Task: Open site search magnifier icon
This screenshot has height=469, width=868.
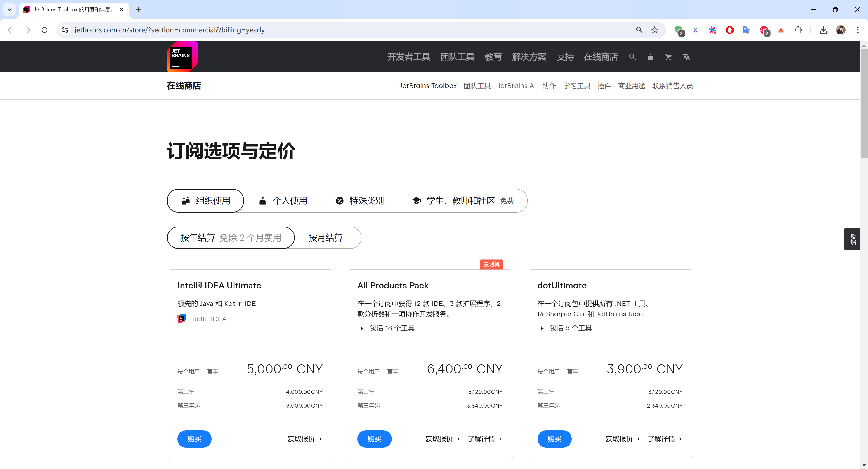Action: pos(632,57)
